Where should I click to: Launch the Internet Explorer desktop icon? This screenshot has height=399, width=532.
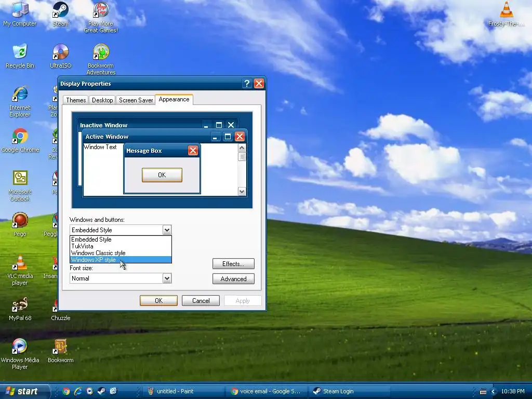(x=20, y=101)
